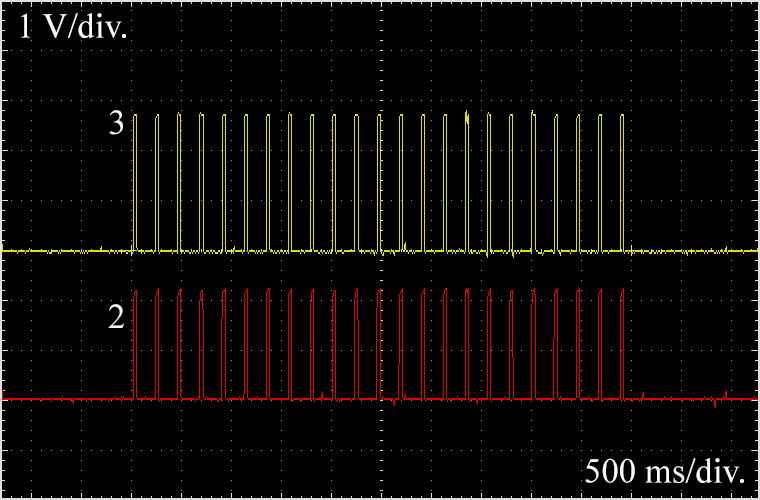Select the channel 2 label
760x500 pixels.
click(117, 318)
